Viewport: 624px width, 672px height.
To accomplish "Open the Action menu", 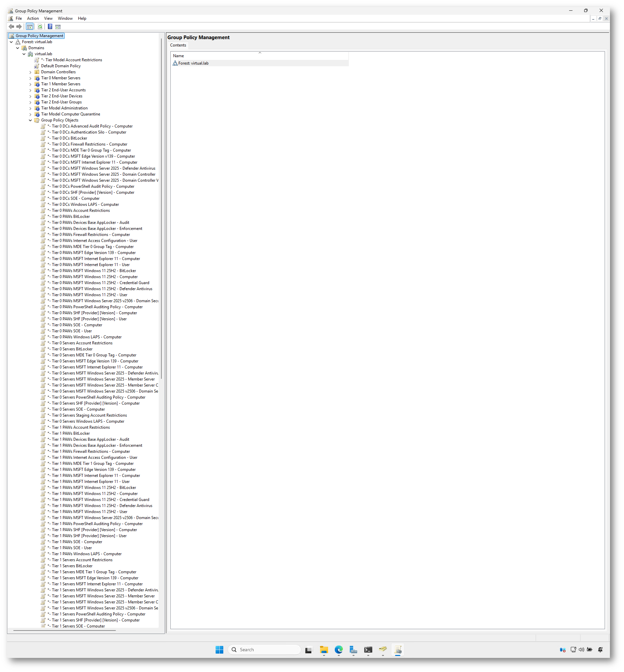I will [33, 18].
